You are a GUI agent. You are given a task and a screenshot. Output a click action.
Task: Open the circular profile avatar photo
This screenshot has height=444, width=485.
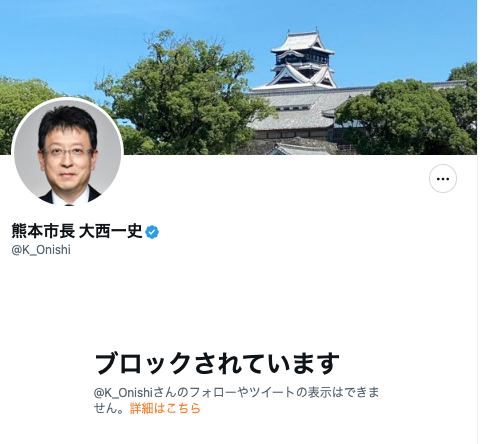(x=68, y=153)
